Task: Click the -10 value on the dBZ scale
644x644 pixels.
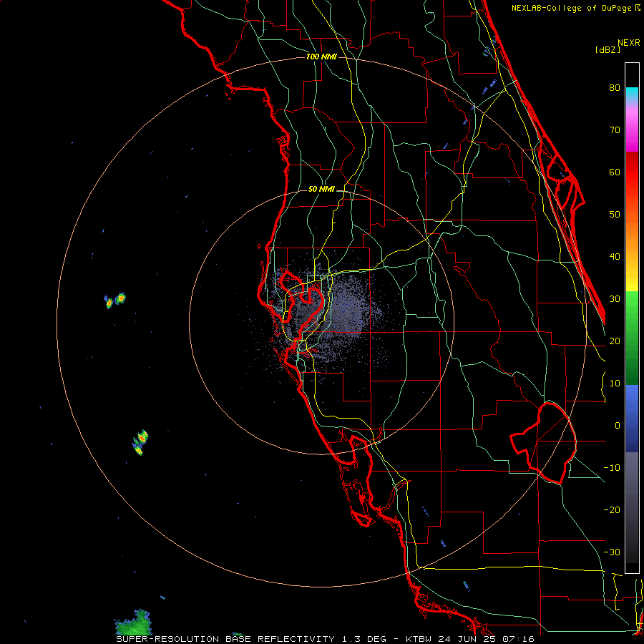Action: [x=612, y=468]
